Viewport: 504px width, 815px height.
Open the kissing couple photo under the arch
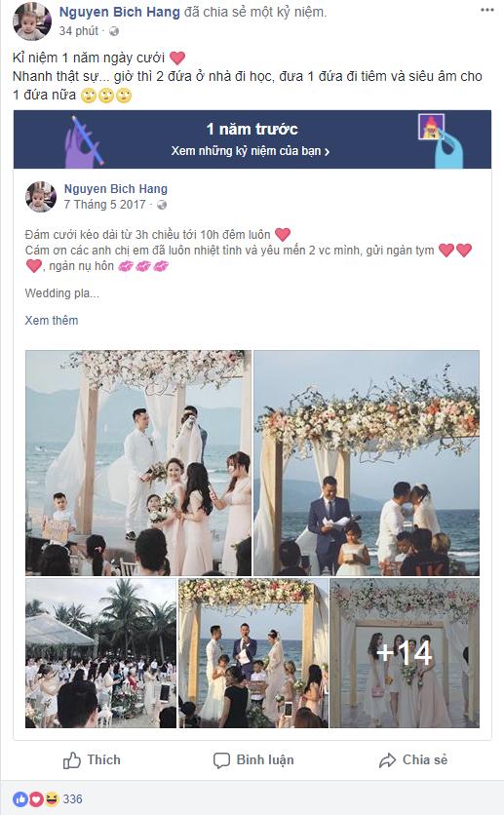[x=367, y=463]
